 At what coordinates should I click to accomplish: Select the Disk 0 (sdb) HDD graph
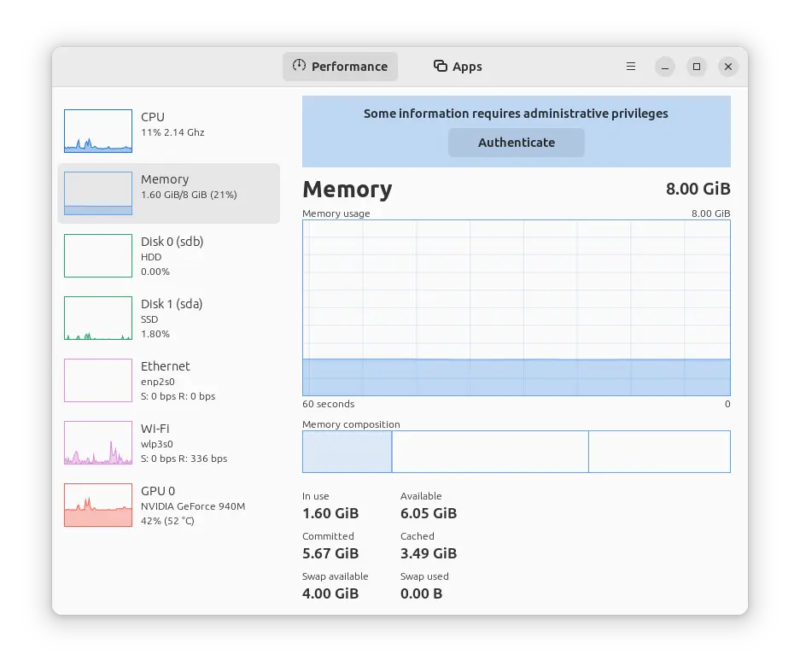[98, 256]
